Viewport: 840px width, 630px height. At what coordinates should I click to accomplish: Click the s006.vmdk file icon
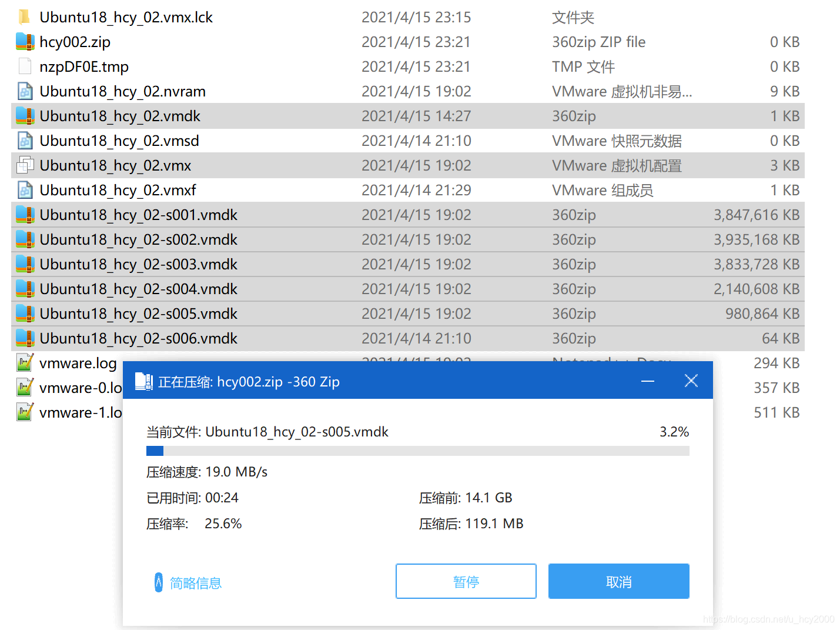point(25,338)
